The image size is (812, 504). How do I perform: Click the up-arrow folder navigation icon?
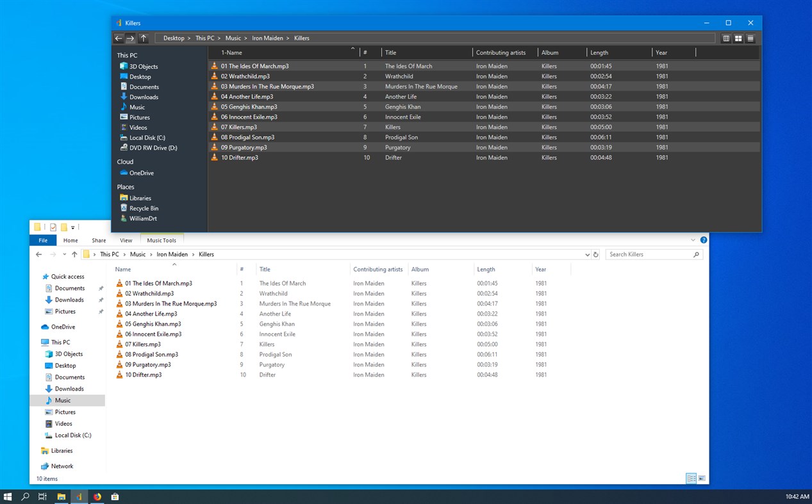(144, 38)
